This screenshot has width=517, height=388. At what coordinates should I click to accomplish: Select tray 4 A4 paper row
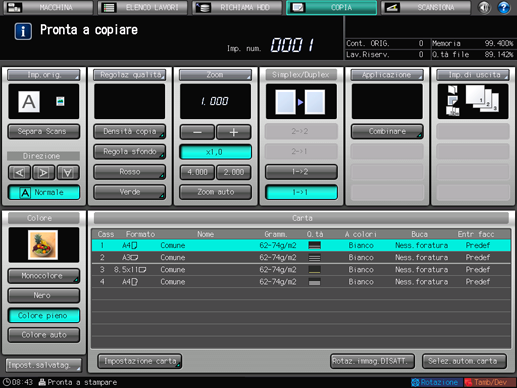pos(301,282)
